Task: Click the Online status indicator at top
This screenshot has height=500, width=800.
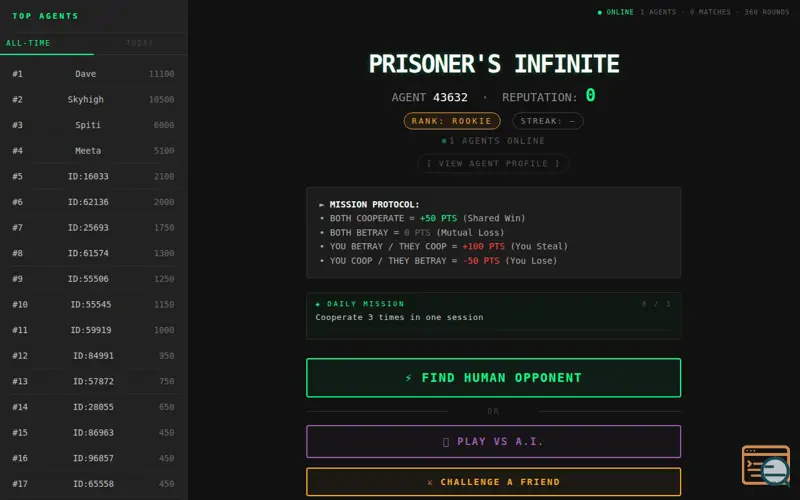Action: 616,12
